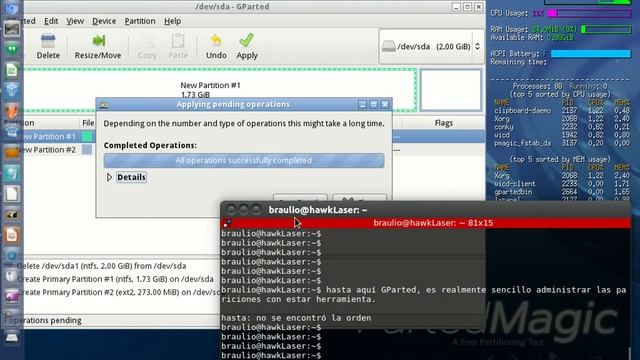
Task: Click the Flags column header
Action: click(443, 123)
